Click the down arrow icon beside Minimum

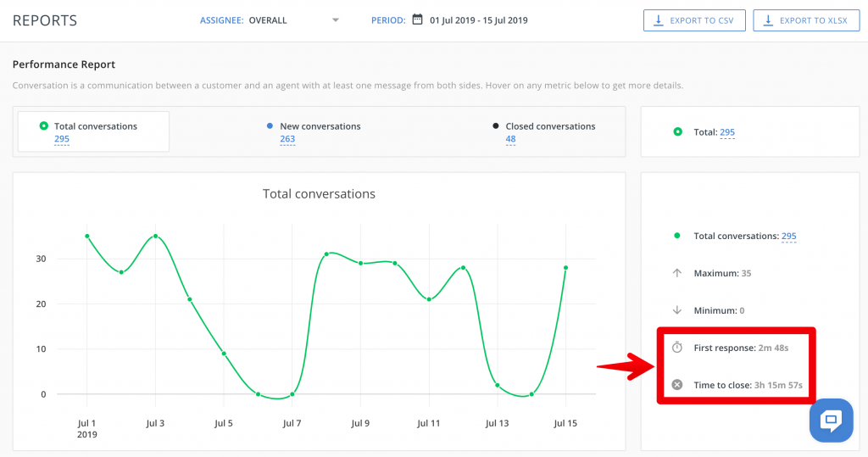[677, 310]
